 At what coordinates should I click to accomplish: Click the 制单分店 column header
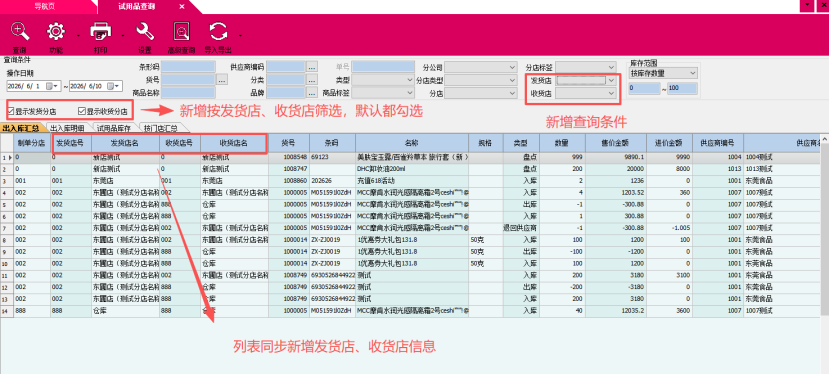click(32, 143)
